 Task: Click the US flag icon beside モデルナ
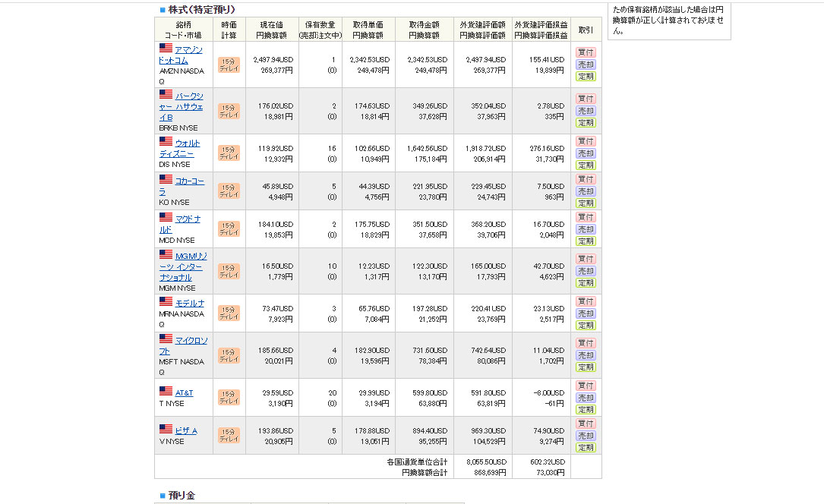click(166, 301)
